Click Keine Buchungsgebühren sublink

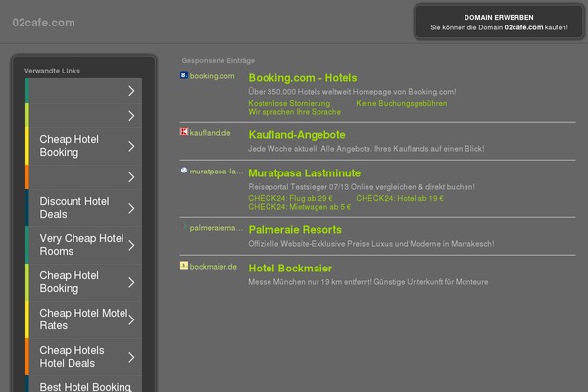point(401,103)
